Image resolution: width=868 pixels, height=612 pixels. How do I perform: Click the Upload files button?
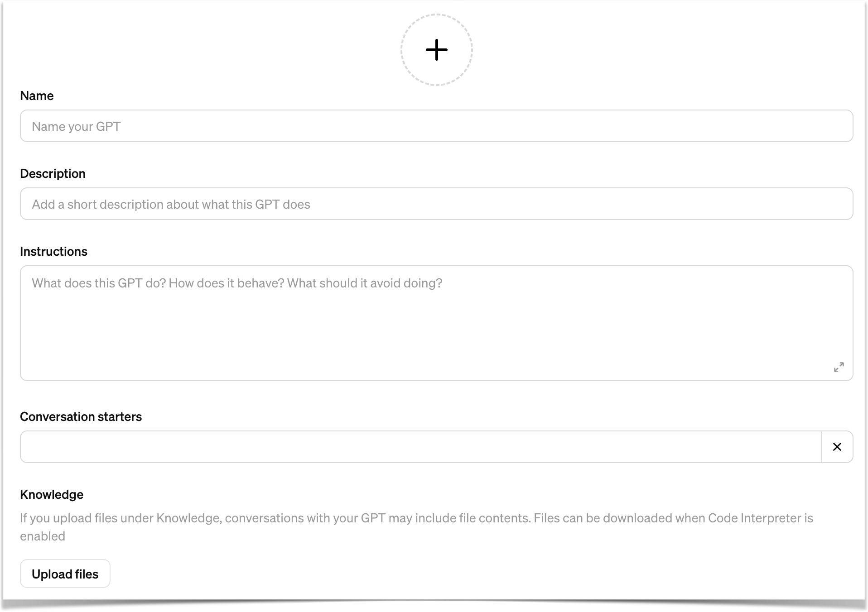click(65, 574)
